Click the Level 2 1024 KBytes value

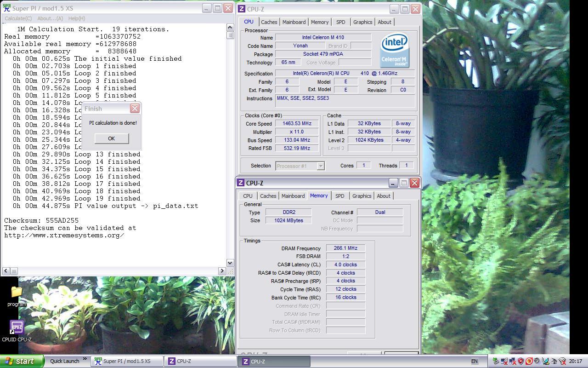369,140
